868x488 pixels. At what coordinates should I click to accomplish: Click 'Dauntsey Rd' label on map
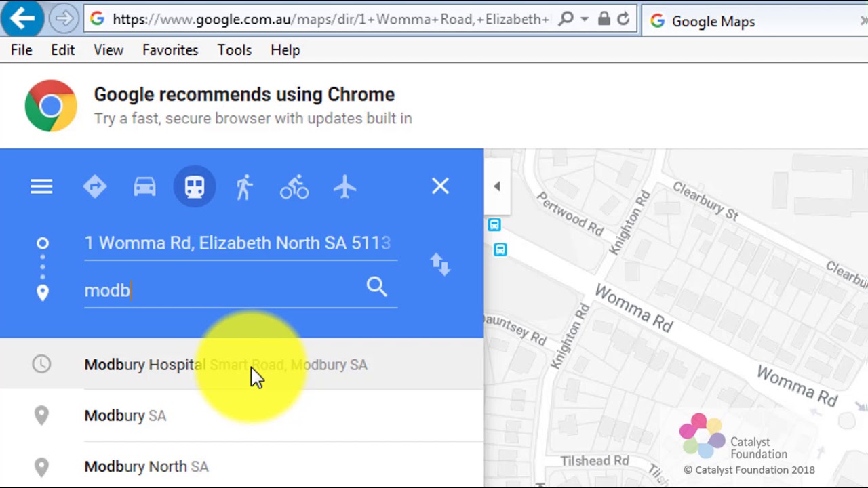[515, 328]
